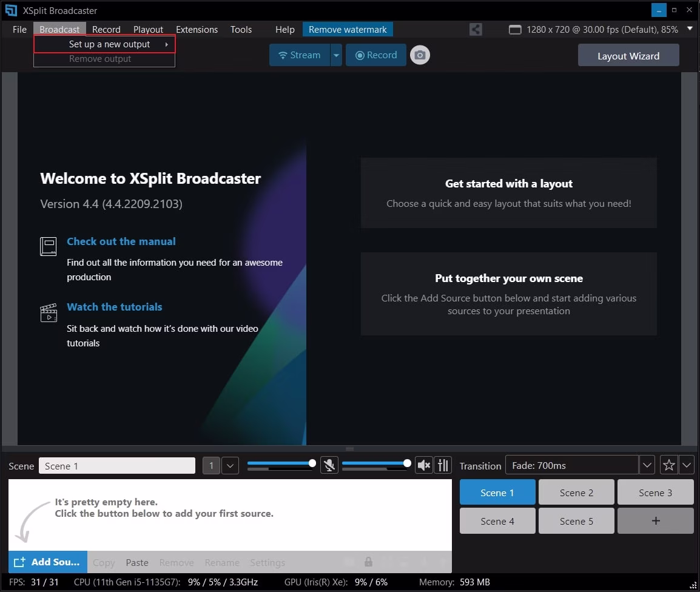Click Remove in the source toolbar
Image resolution: width=700 pixels, height=592 pixels.
[177, 562]
